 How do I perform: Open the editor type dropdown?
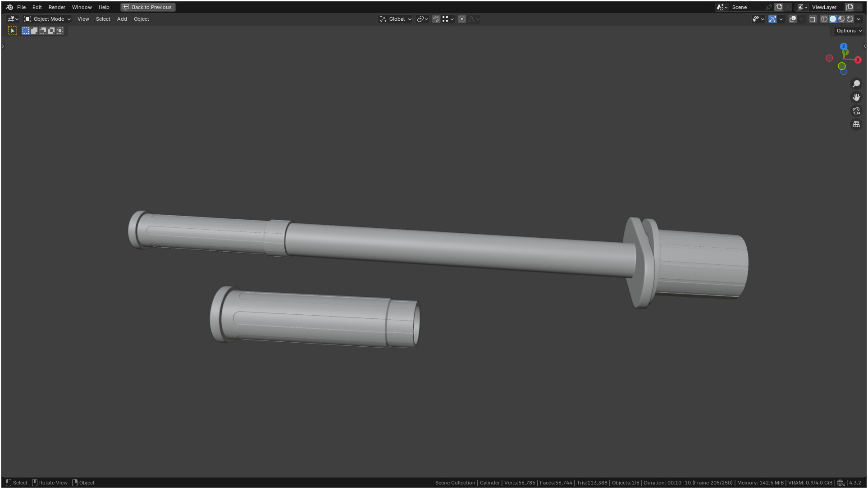pyautogui.click(x=13, y=19)
